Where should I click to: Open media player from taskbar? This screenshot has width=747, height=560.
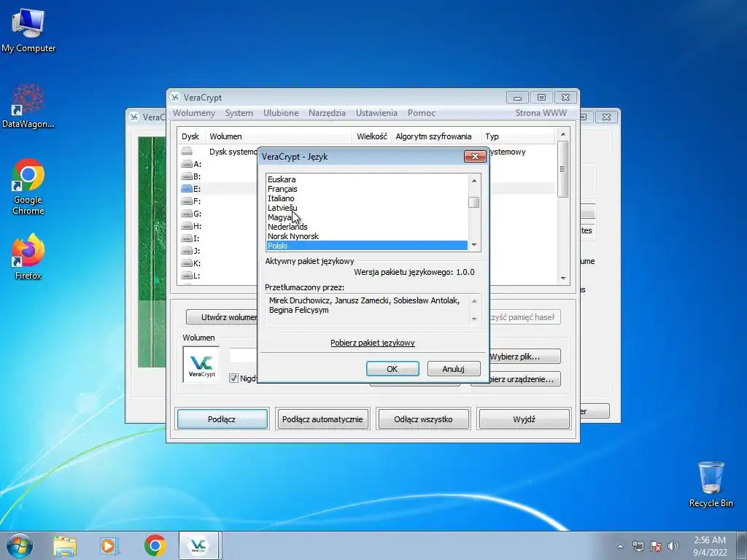109,545
